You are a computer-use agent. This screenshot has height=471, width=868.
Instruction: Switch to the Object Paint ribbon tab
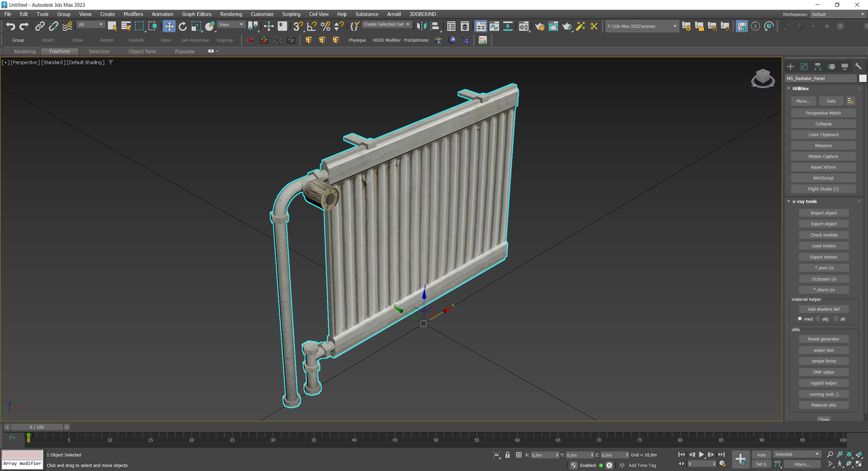(x=142, y=52)
